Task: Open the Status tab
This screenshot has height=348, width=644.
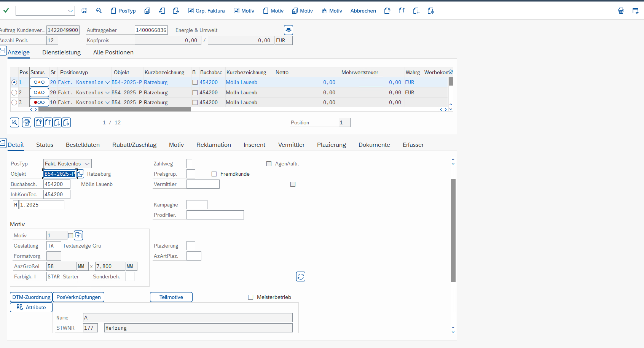Action: (x=45, y=145)
